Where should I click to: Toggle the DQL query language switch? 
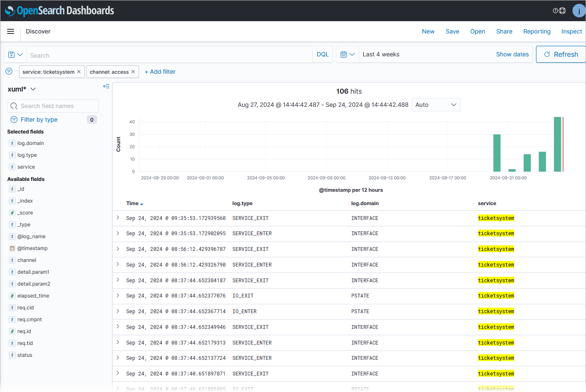[x=322, y=55]
